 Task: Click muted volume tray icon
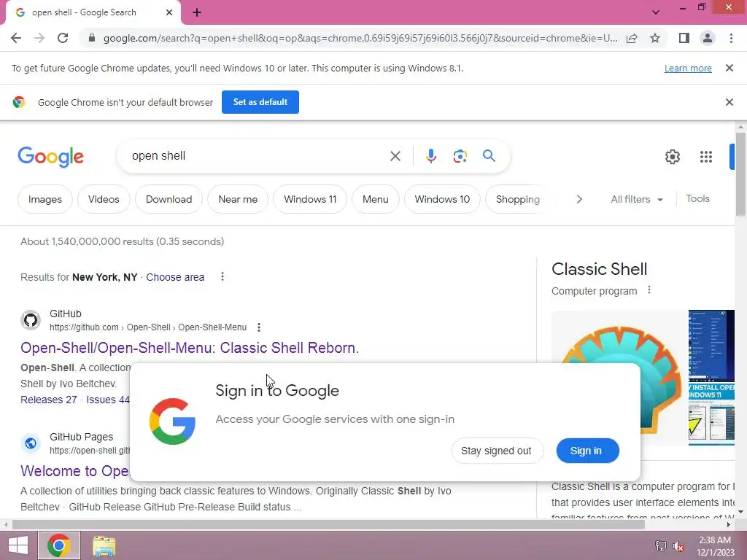tap(678, 545)
